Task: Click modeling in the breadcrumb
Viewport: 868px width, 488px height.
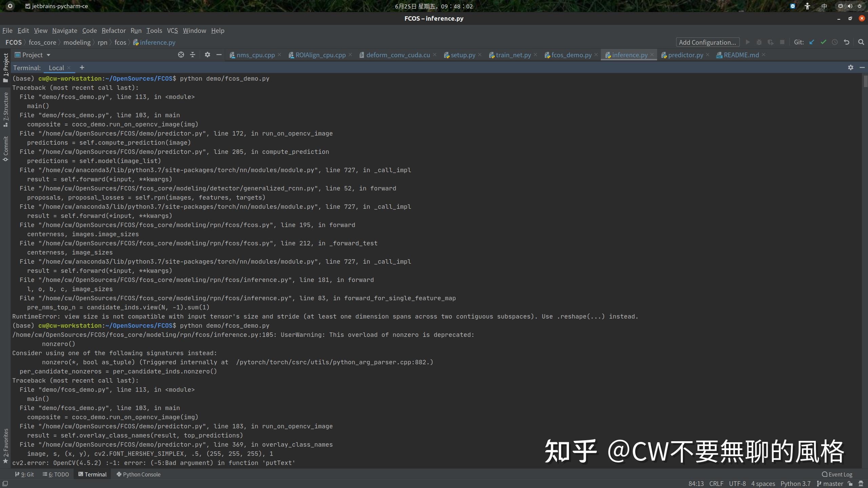Action: (x=77, y=42)
